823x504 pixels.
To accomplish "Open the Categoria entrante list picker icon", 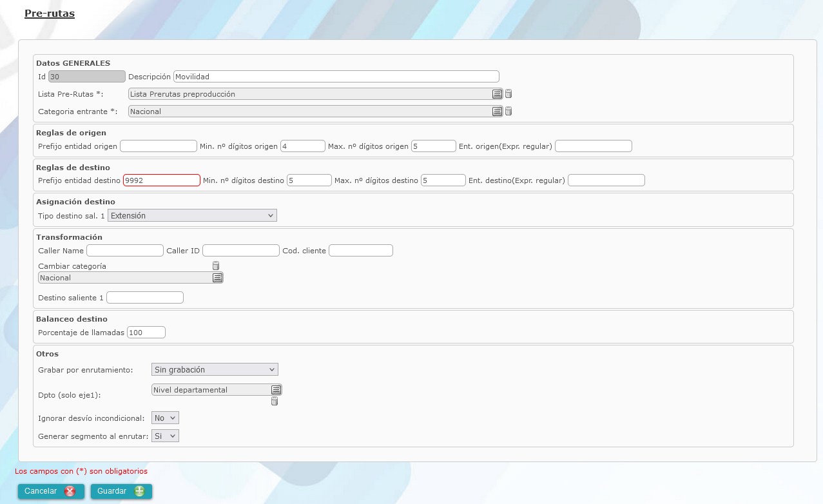I will [497, 111].
